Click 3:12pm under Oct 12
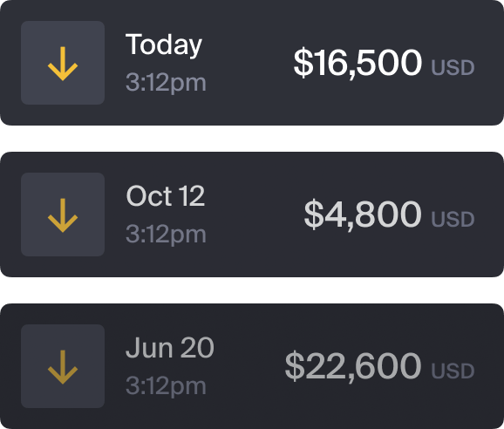 166,235
